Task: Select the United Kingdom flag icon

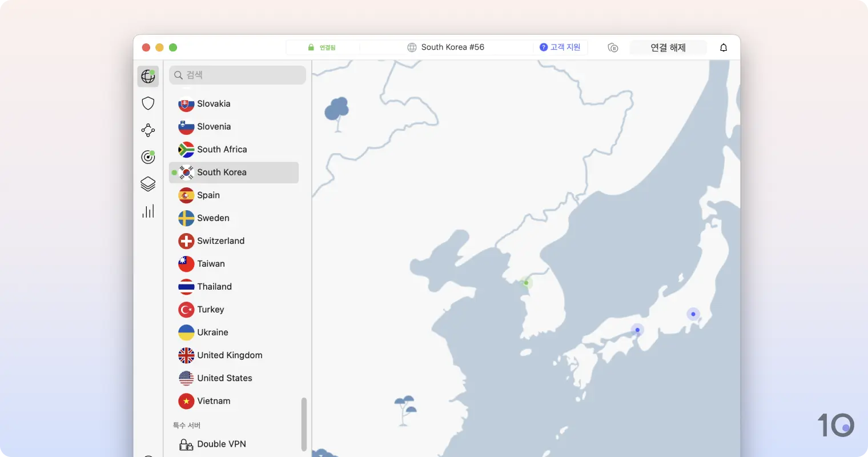Action: click(x=186, y=355)
